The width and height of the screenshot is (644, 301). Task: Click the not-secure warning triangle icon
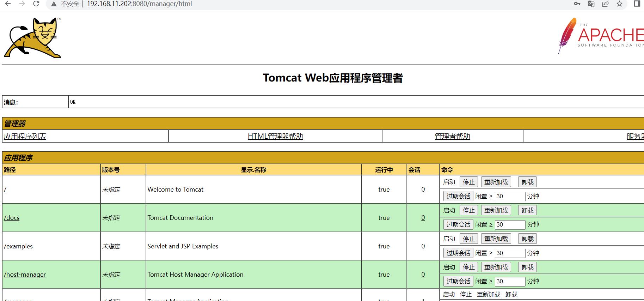coord(54,4)
